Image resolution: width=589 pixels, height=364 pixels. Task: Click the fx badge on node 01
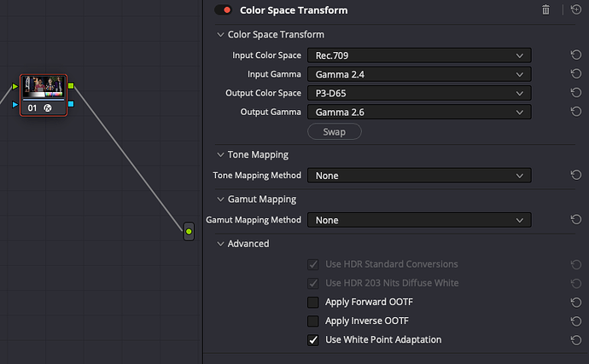48,108
